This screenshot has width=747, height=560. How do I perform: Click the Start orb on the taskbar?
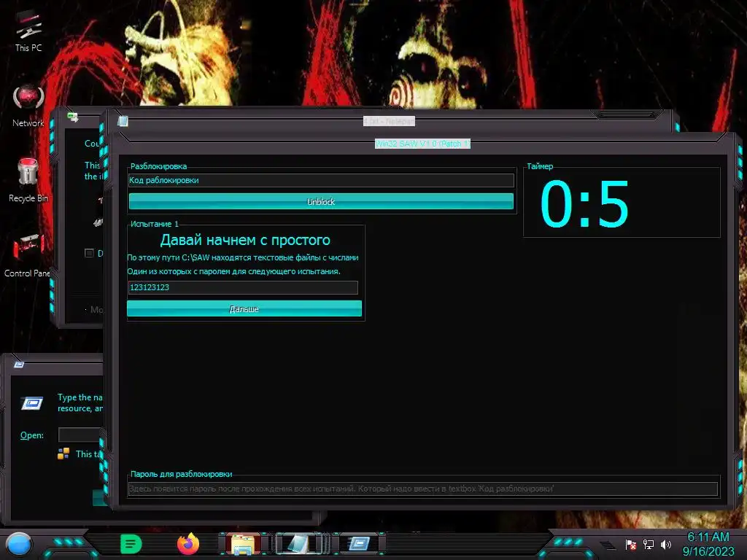click(x=19, y=545)
